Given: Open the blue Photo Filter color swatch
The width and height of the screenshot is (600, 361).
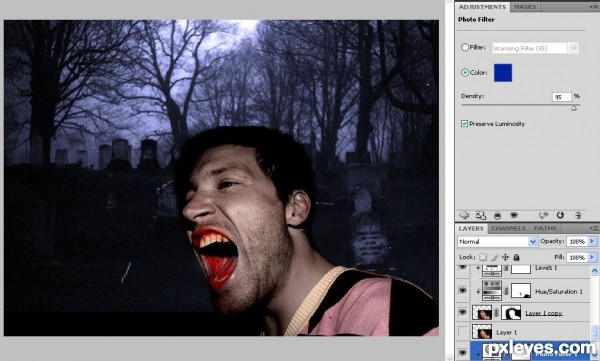Looking at the screenshot, I should tap(503, 73).
